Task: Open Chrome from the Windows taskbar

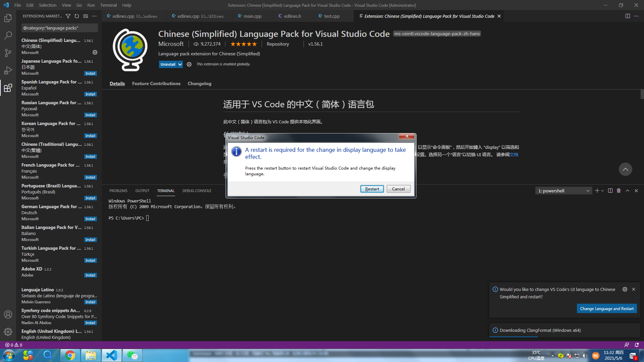Action: tap(70, 355)
